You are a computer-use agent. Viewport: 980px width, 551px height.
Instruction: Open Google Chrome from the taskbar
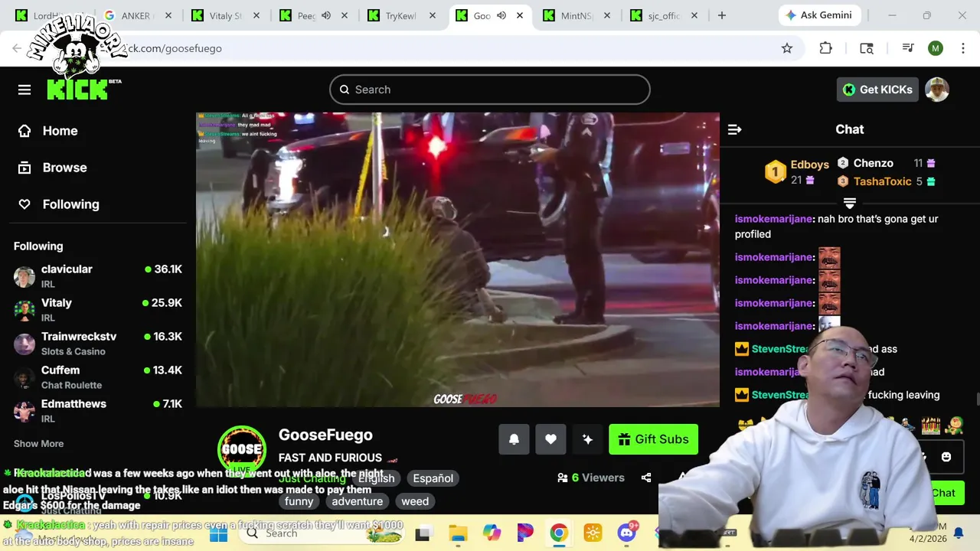pos(559,533)
